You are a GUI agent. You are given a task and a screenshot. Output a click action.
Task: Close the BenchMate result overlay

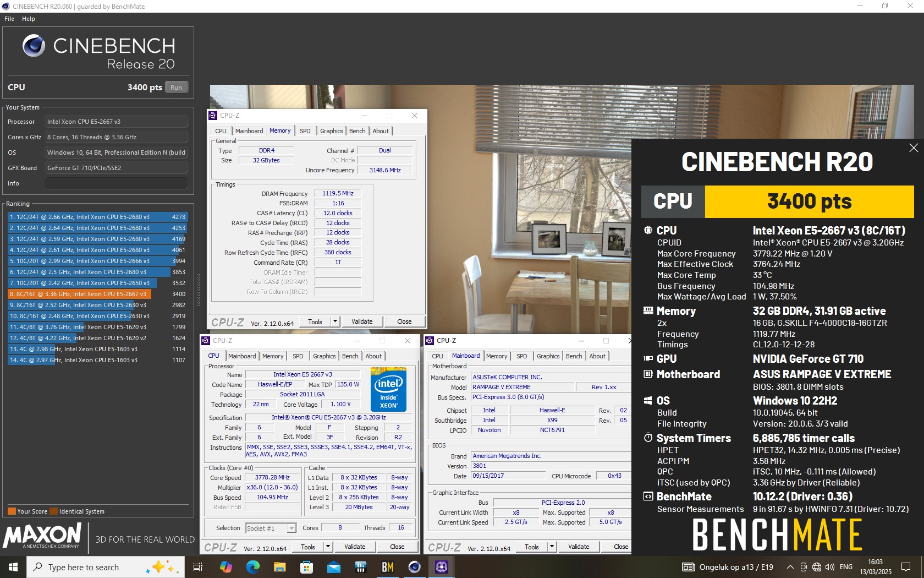tap(914, 148)
